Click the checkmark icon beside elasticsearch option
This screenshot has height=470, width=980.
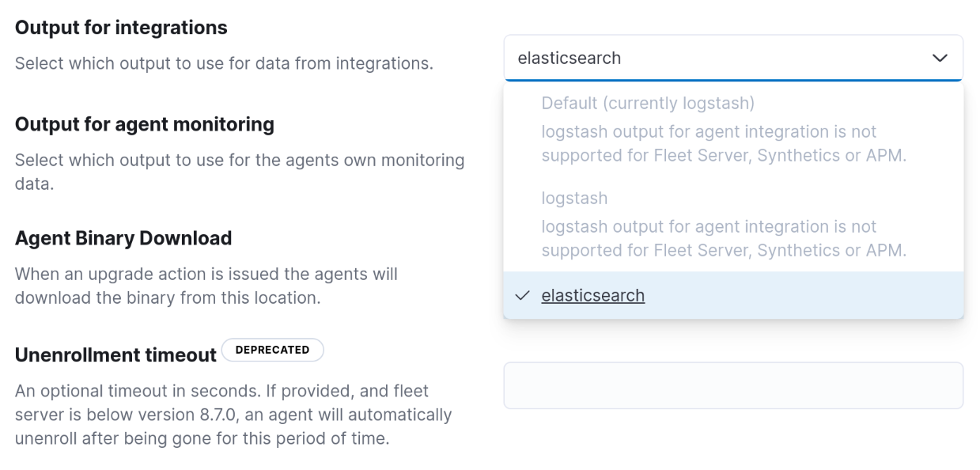click(x=522, y=296)
